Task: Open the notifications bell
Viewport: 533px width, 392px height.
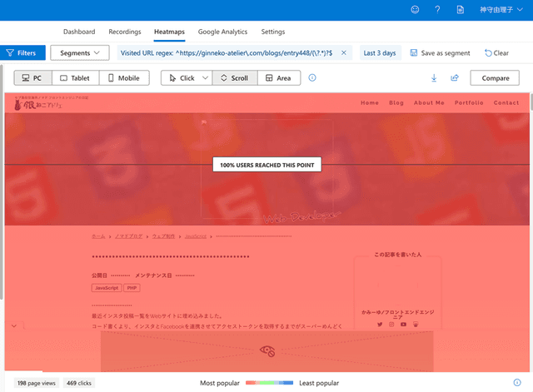Action: tap(459, 9)
